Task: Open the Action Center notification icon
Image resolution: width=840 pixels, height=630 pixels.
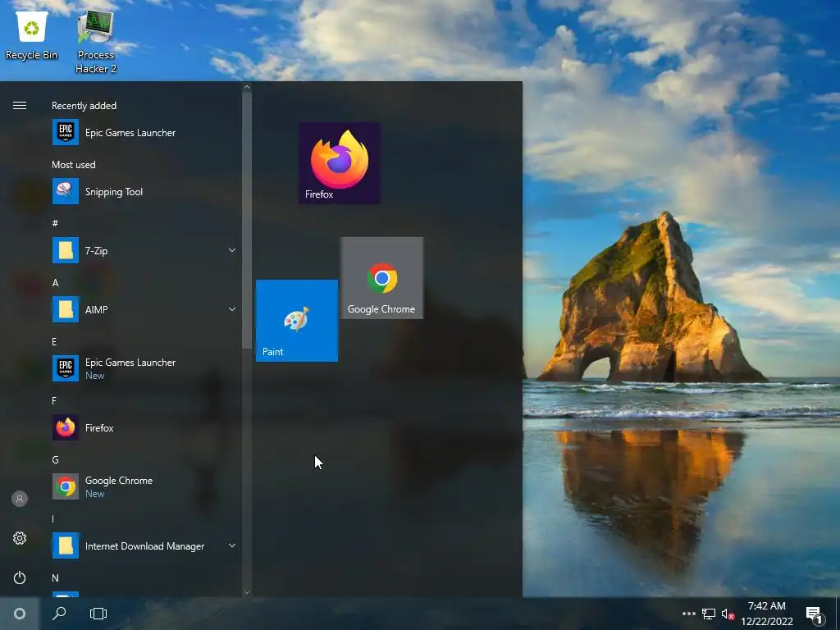Action: (x=814, y=614)
